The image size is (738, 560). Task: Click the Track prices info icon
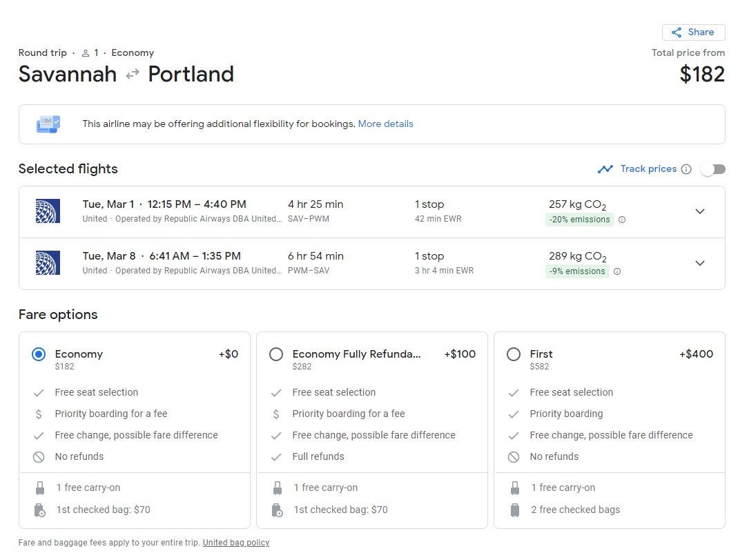click(x=686, y=169)
